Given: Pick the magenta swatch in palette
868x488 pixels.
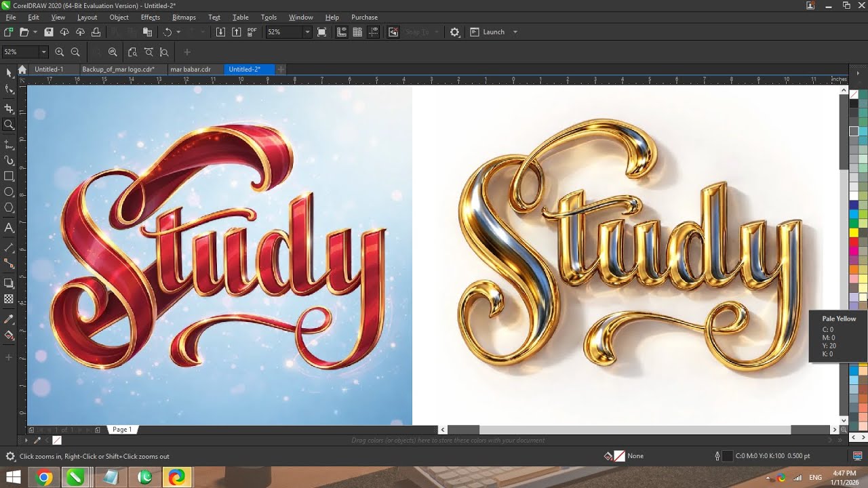Looking at the screenshot, I should tap(854, 251).
